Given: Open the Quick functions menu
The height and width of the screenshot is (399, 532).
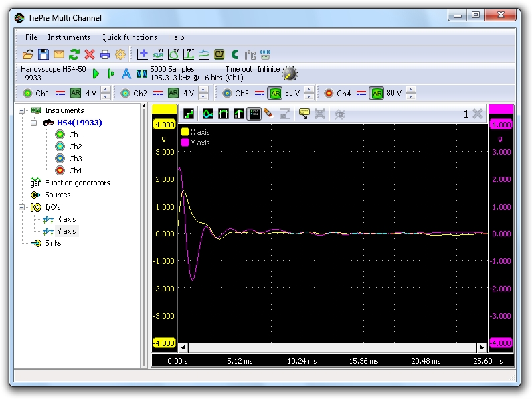Looking at the screenshot, I should (128, 37).
